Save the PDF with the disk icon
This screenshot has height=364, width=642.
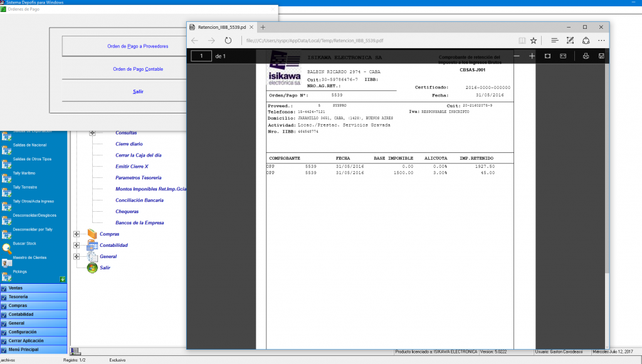(601, 56)
